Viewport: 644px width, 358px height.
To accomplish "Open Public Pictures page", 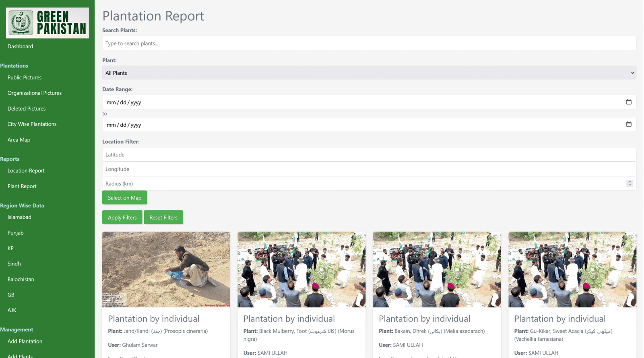I will (x=25, y=77).
